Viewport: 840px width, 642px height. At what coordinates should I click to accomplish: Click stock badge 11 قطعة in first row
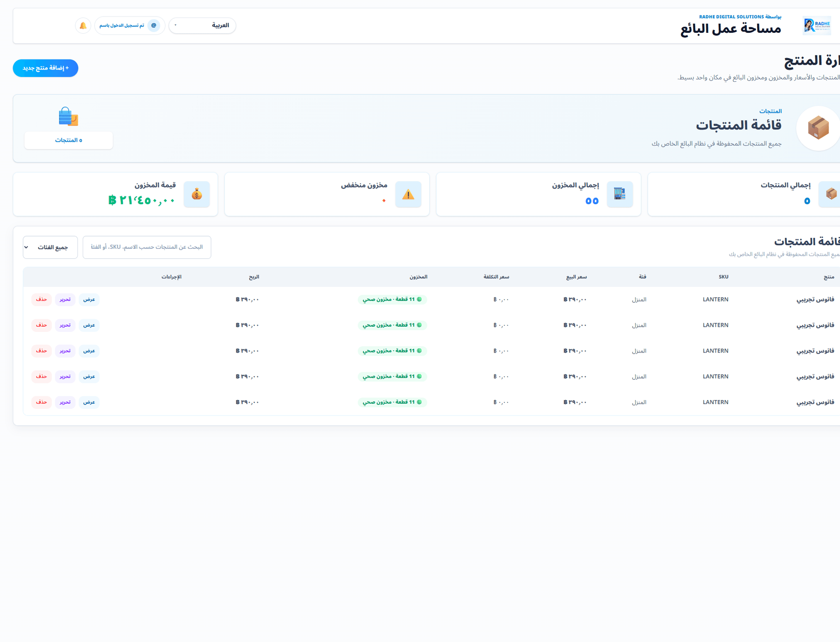click(x=392, y=300)
